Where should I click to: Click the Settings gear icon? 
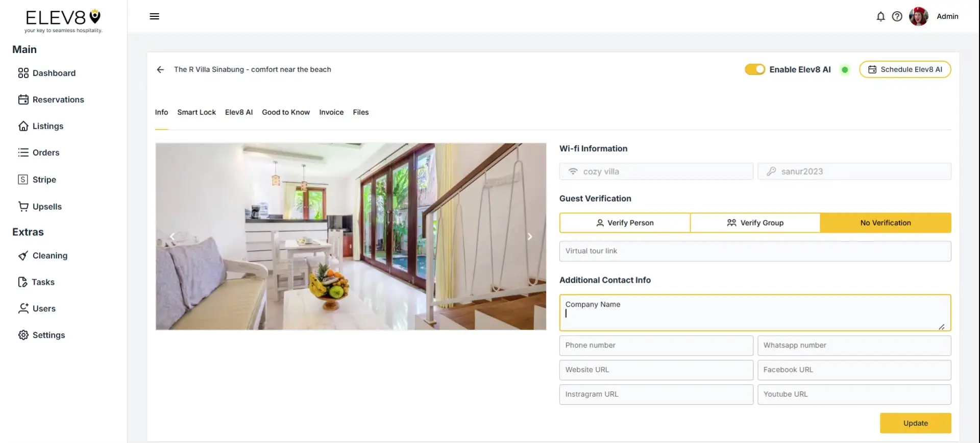tap(23, 335)
